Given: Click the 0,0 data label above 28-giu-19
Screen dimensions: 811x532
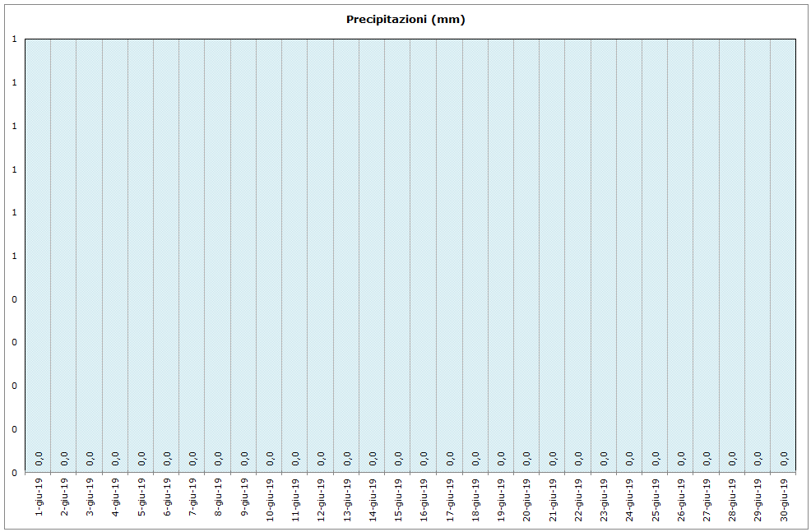Looking at the screenshot, I should point(732,459).
